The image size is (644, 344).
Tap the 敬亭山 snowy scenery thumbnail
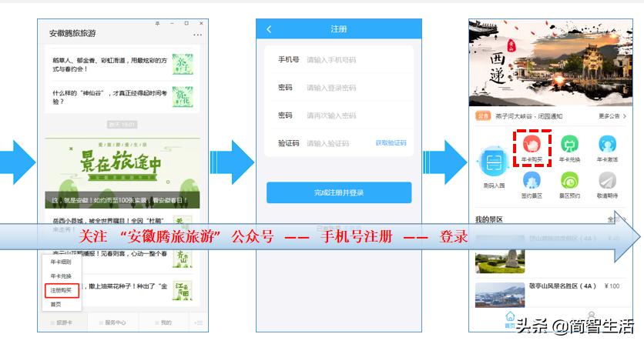pos(500,295)
